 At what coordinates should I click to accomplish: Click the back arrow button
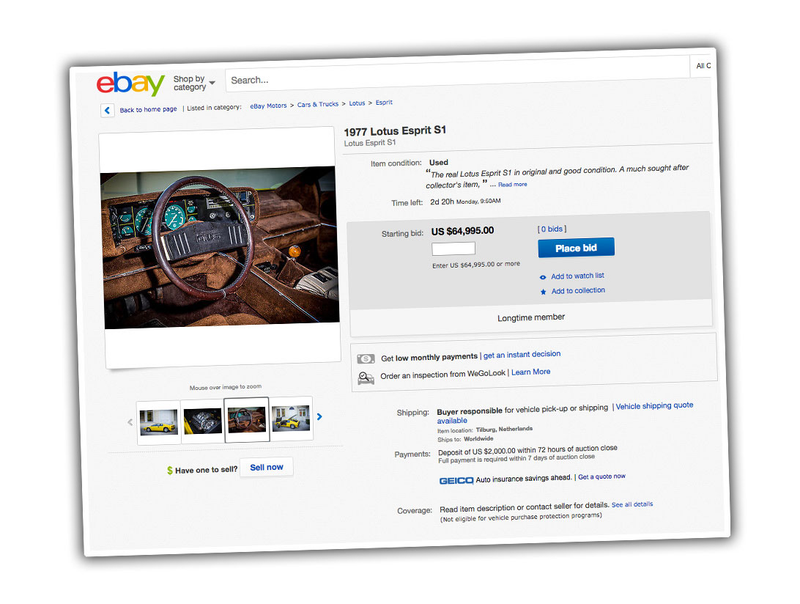click(107, 110)
